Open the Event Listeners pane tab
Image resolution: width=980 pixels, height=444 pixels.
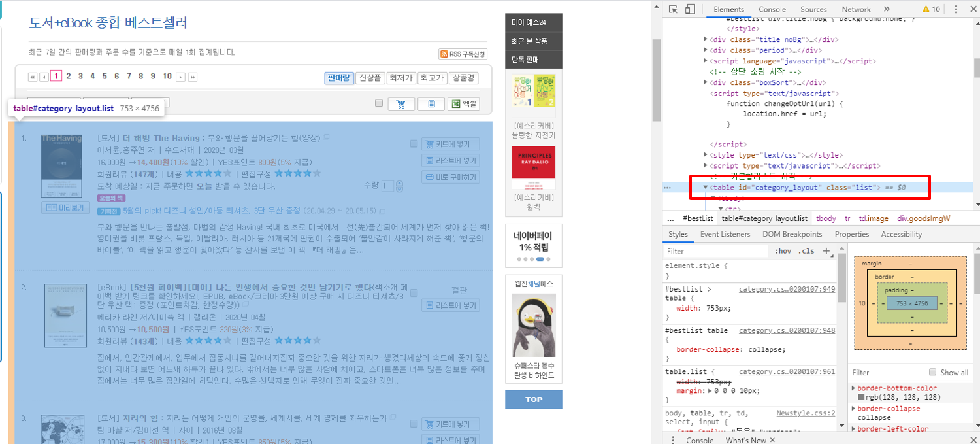725,234
